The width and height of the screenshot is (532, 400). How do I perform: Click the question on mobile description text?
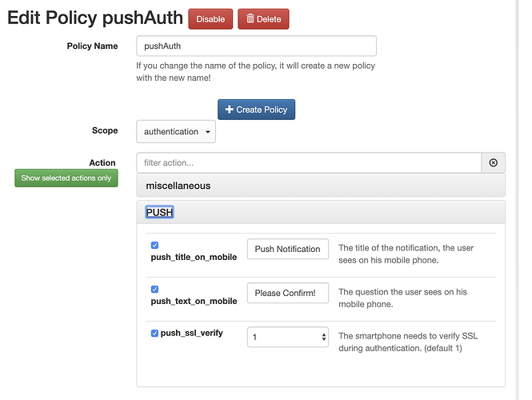pyautogui.click(x=402, y=298)
